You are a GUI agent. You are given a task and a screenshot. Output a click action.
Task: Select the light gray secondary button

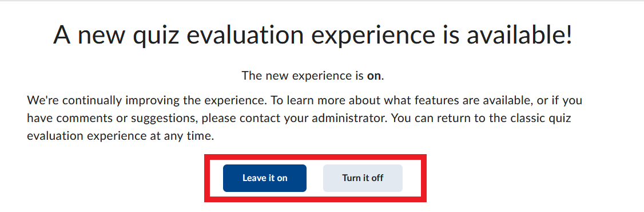pos(363,178)
